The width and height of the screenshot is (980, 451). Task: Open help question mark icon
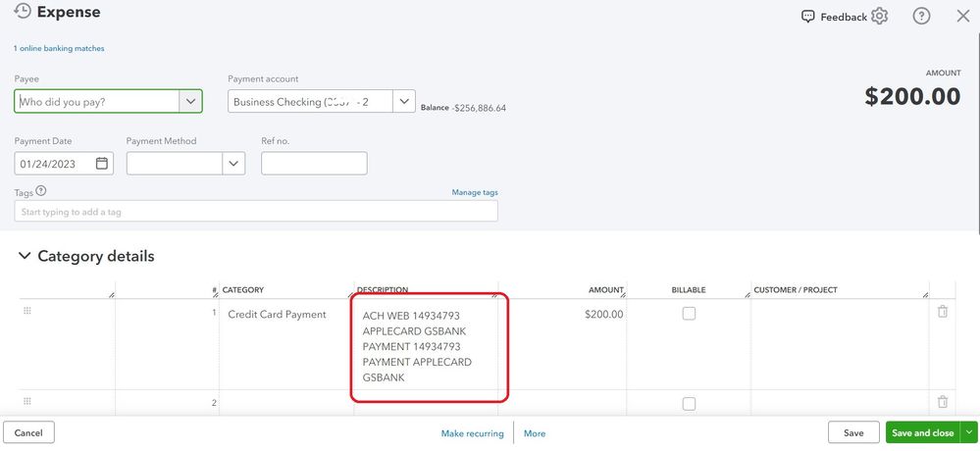[921, 17]
